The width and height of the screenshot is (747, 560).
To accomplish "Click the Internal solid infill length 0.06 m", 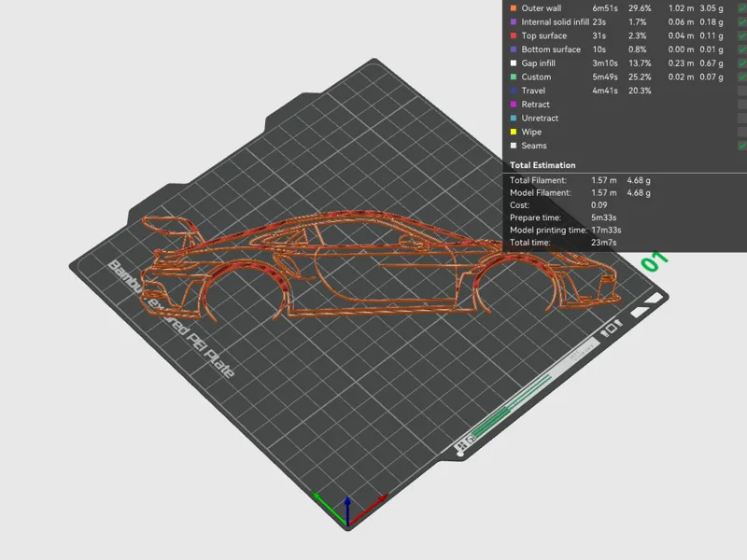I will pos(681,21).
